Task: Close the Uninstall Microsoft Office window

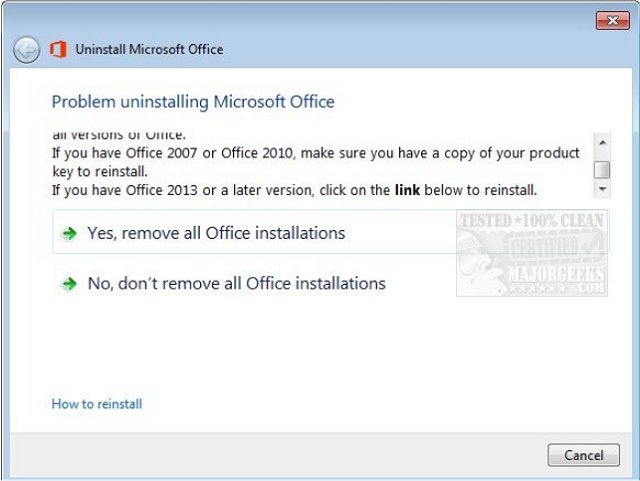Action: pos(611,20)
